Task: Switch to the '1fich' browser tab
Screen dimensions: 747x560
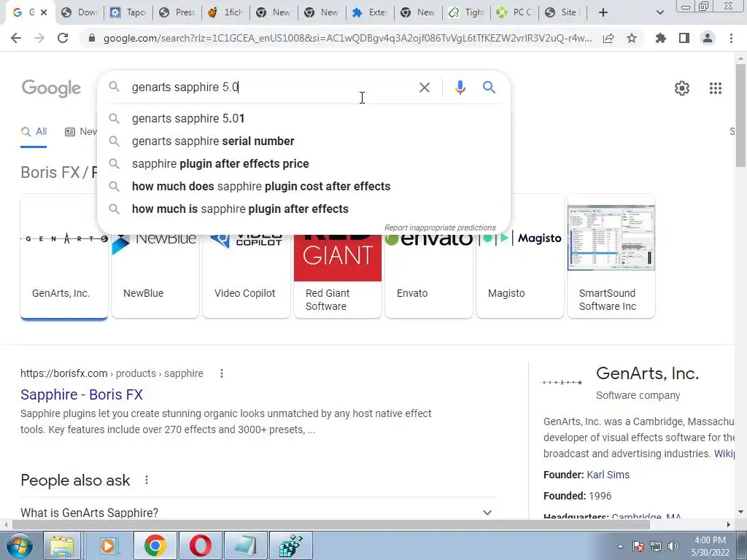Action: 226,12
